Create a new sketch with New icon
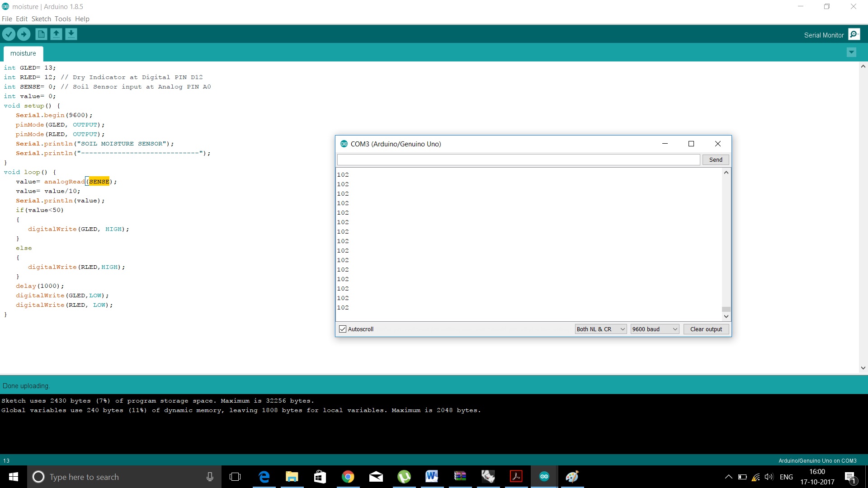The height and width of the screenshot is (488, 868). (x=41, y=34)
